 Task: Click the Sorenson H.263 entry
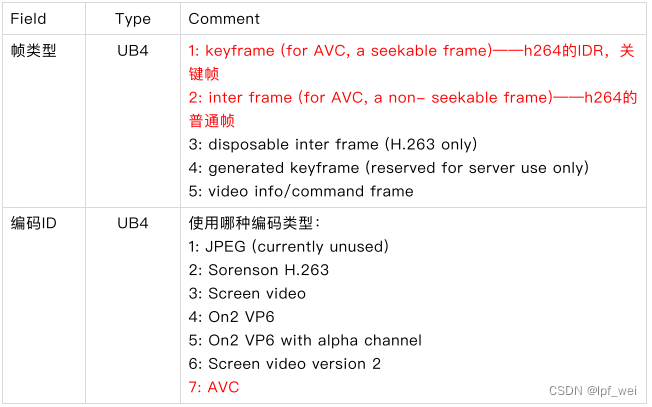click(x=259, y=270)
